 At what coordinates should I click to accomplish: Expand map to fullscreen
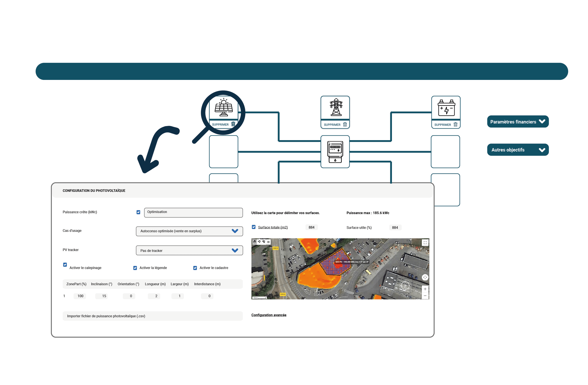coord(425,243)
